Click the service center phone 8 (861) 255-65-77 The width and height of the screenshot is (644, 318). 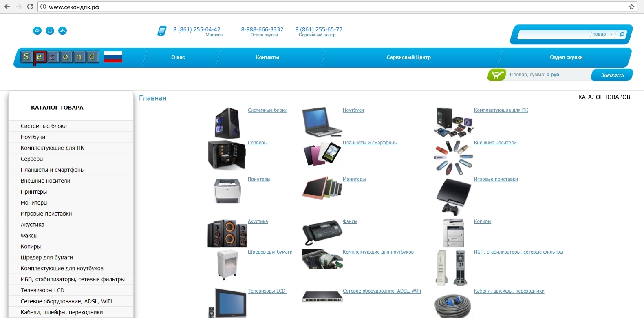(x=319, y=29)
